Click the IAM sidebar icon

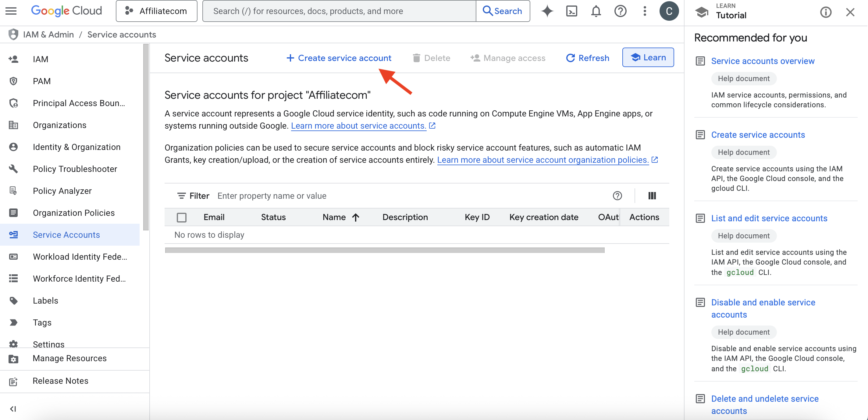(x=13, y=59)
